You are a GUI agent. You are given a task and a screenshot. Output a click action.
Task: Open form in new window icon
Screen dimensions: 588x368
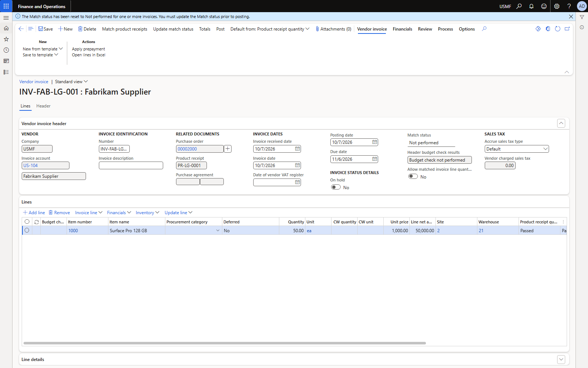[x=567, y=29]
